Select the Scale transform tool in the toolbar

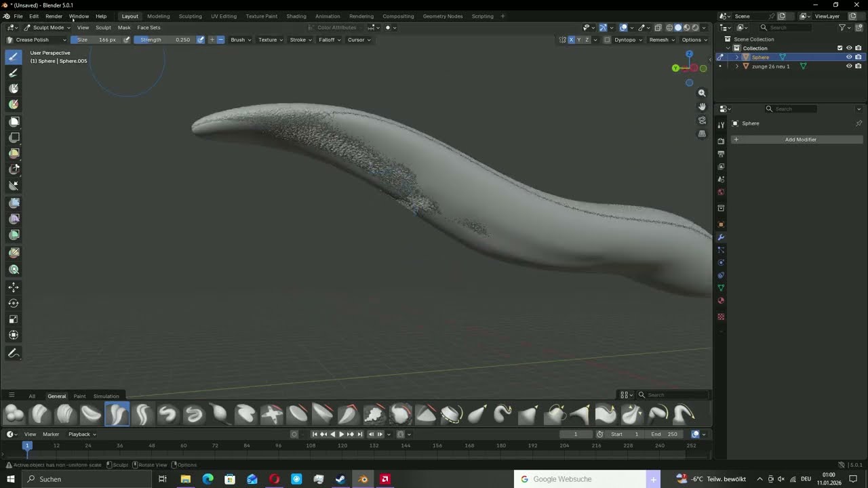pyautogui.click(x=14, y=319)
